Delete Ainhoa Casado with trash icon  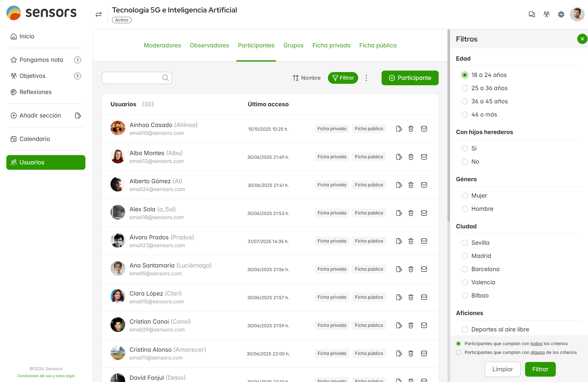click(411, 128)
